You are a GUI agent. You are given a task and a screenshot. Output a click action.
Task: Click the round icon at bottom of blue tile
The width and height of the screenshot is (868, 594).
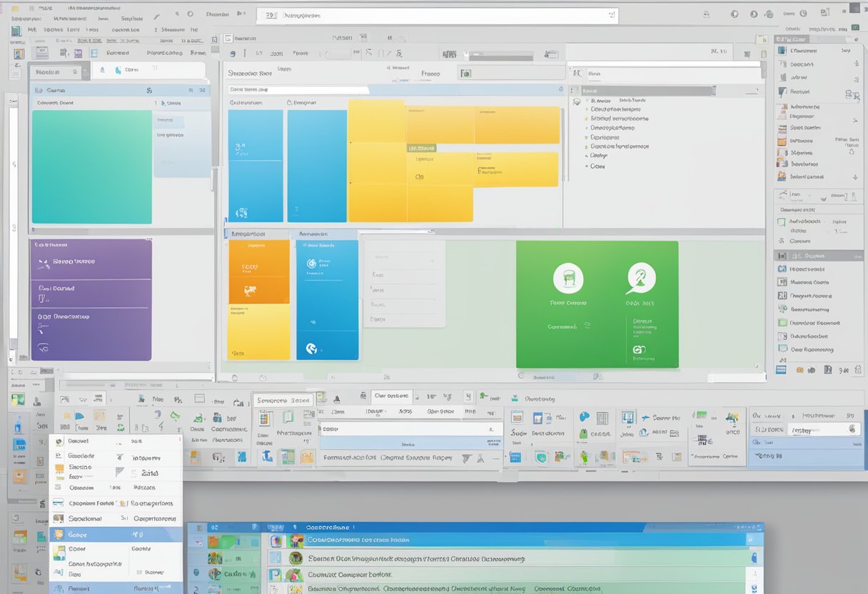click(311, 348)
